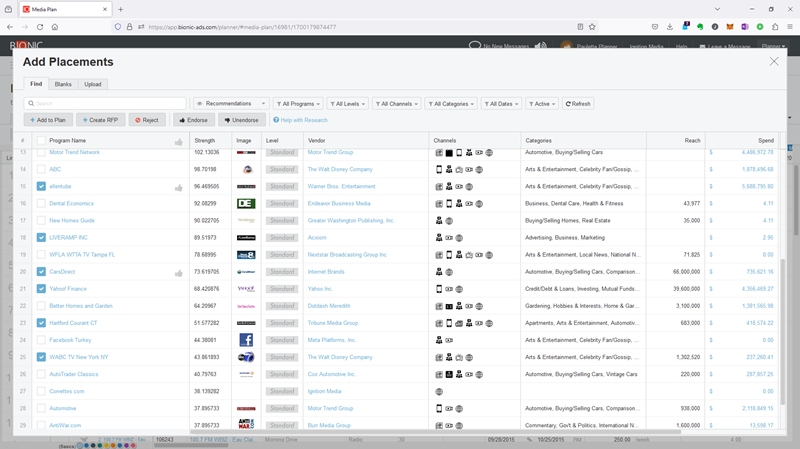The image size is (800, 449).
Task: Uncheck the WABC TV New York NY checkbox
Action: point(41,357)
